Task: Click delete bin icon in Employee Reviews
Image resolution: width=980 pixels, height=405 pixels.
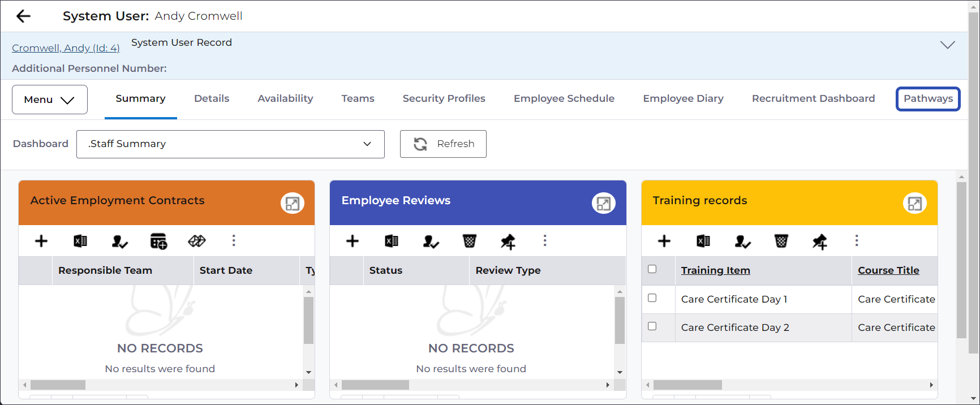Action: 469,242
